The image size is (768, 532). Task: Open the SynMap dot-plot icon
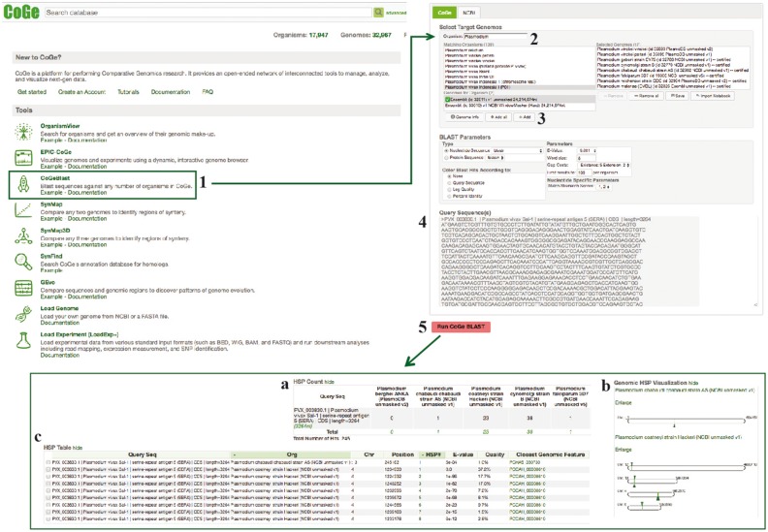click(23, 209)
